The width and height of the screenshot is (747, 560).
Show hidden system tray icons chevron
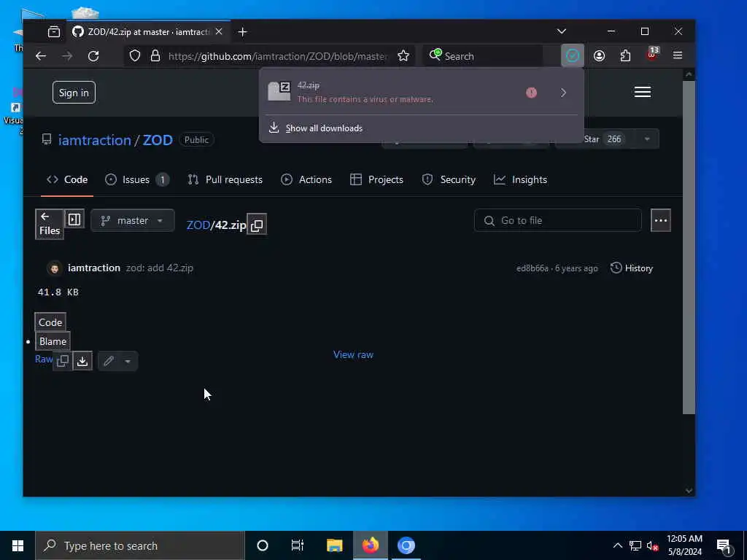coord(617,545)
